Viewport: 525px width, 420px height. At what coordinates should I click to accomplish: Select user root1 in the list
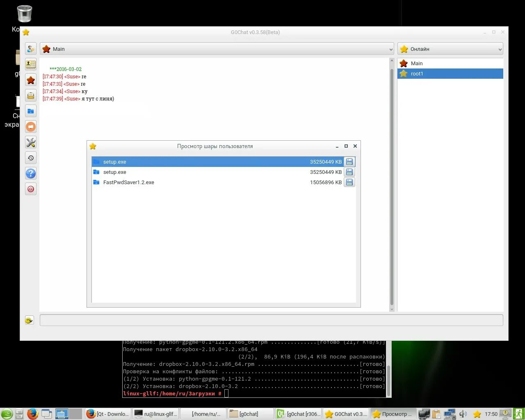pos(450,74)
